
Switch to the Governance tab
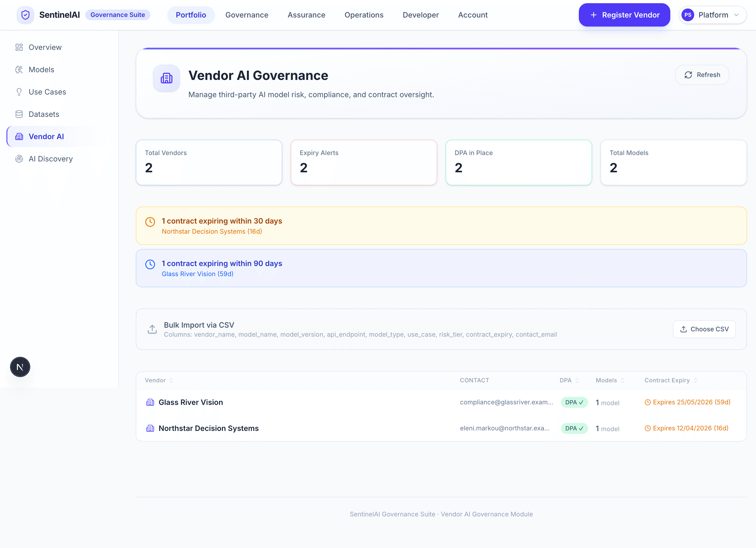point(247,15)
